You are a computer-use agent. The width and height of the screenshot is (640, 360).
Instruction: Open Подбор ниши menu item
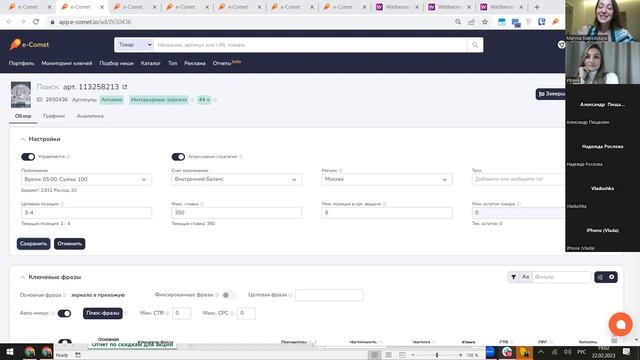click(x=116, y=63)
